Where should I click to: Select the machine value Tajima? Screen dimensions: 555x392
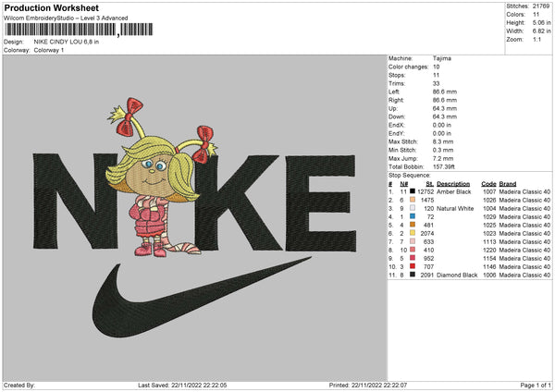[x=442, y=58]
